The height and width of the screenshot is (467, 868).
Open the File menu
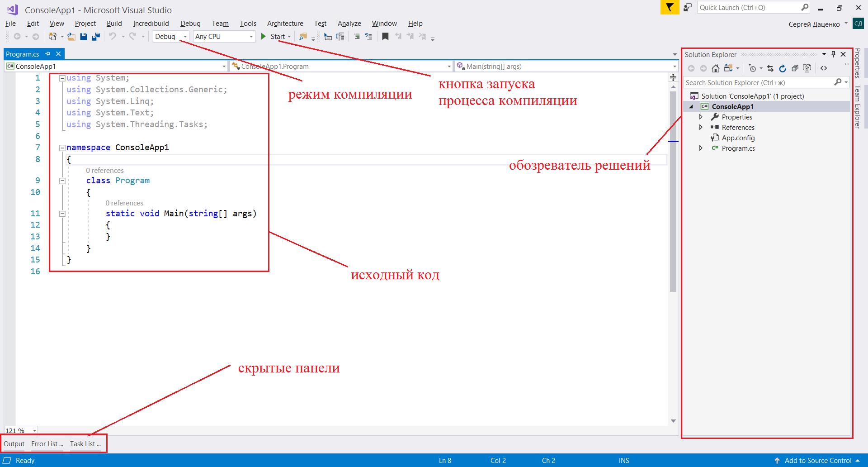click(10, 24)
